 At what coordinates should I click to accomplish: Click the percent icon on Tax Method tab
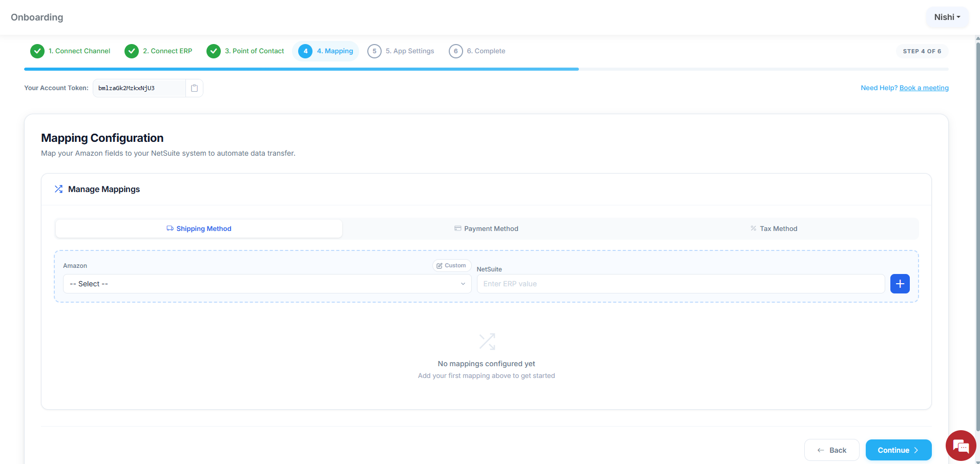[753, 228]
